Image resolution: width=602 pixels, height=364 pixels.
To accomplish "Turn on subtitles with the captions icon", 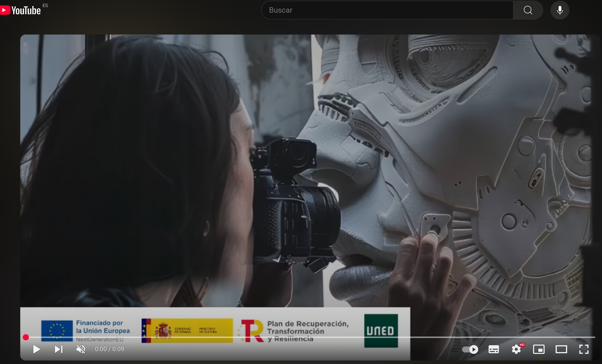I will [494, 349].
